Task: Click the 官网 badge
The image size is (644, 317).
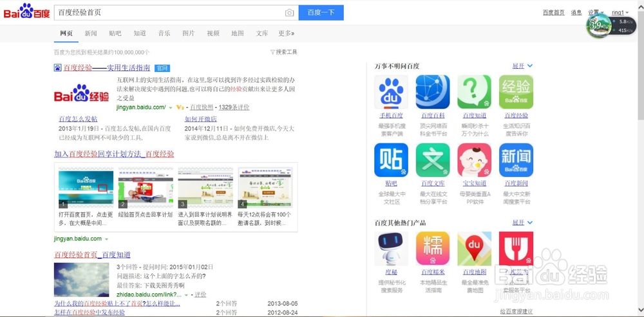Action: point(162,68)
